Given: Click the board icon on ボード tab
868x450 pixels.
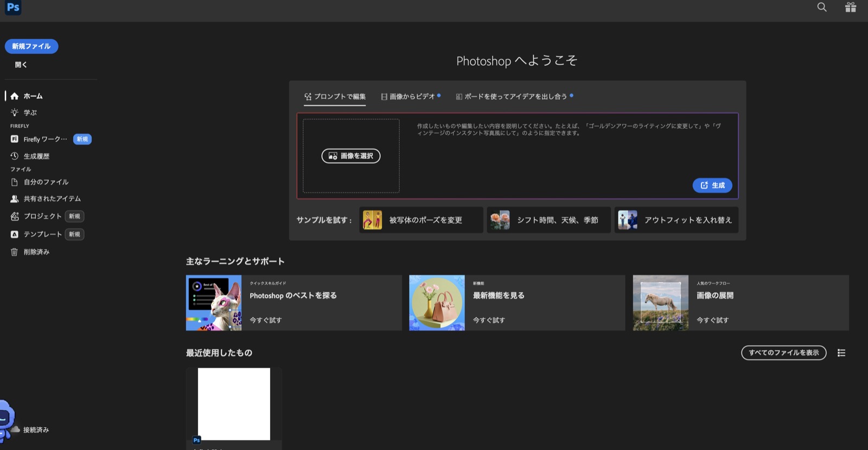Looking at the screenshot, I should pos(459,97).
